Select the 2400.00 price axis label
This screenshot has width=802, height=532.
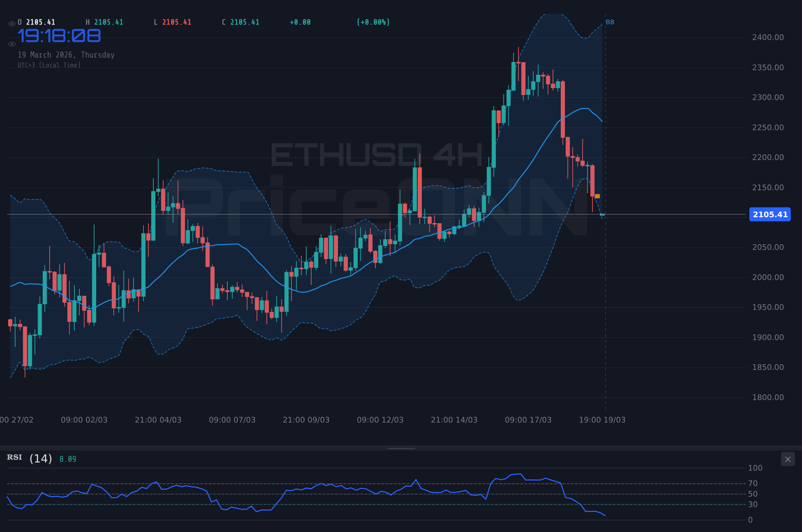pyautogui.click(x=769, y=37)
